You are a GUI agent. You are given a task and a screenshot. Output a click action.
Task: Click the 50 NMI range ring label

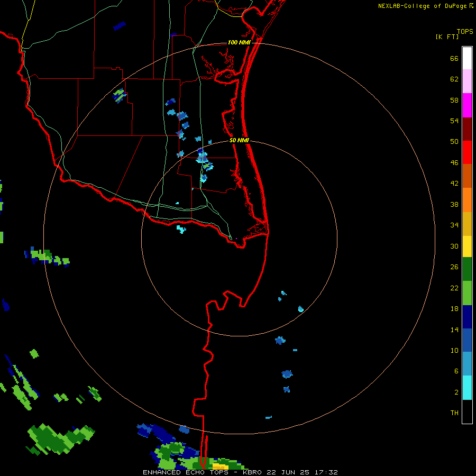[x=239, y=140]
